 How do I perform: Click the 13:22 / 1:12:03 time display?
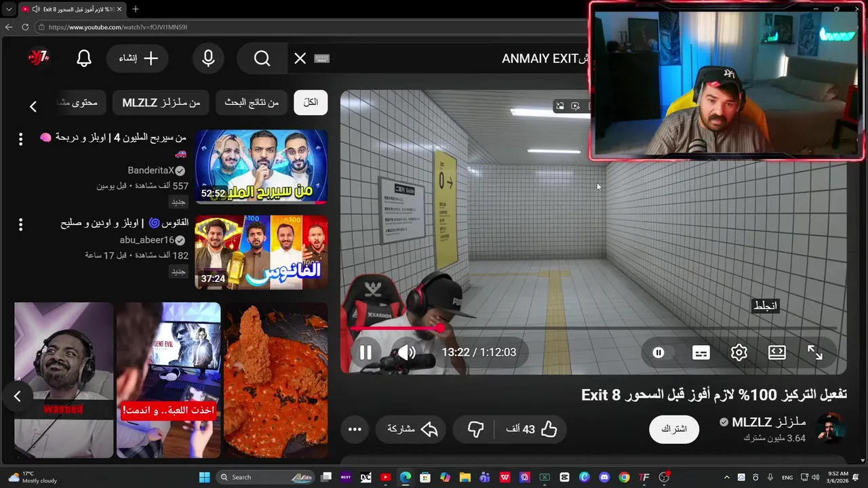(x=479, y=352)
